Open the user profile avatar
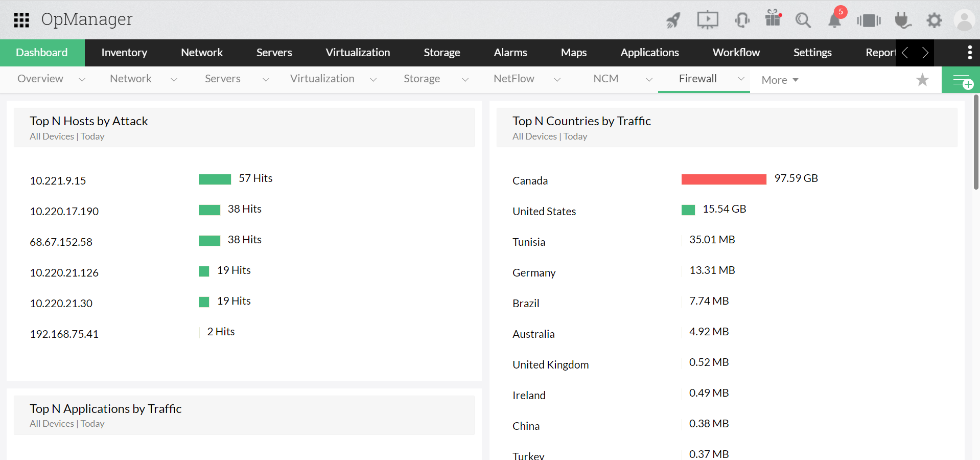This screenshot has height=460, width=980. [964, 20]
